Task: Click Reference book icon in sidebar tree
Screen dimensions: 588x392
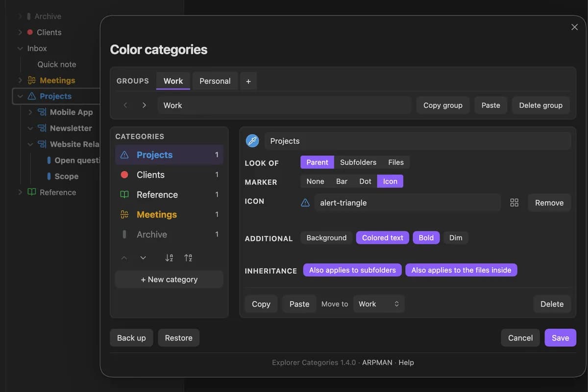Action: [x=32, y=192]
